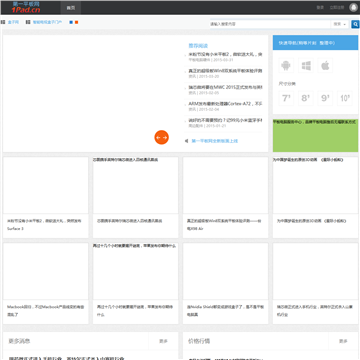Viewport: 360px width, 360px height.
Task: Click the 盒子网 link
Action: coord(13,22)
